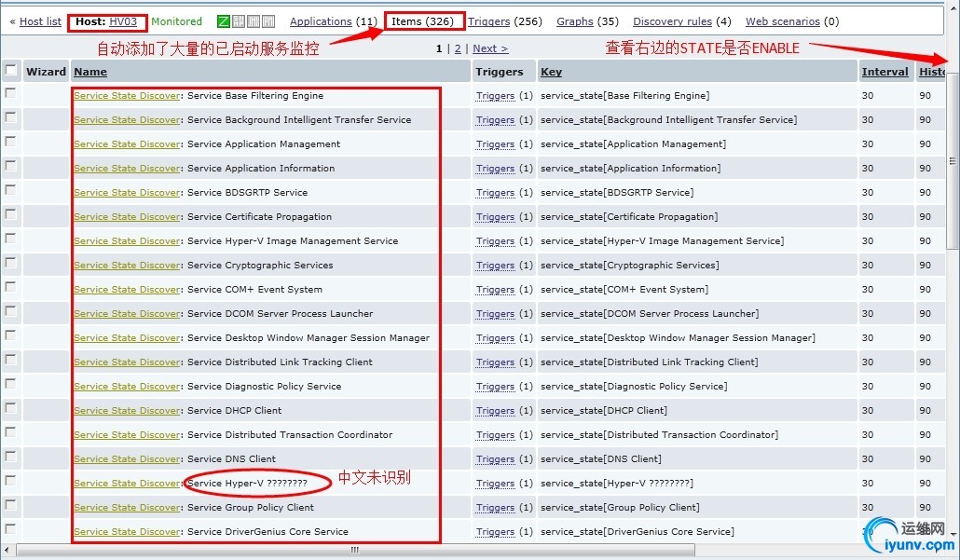The width and height of the screenshot is (960, 560).
Task: Click the green Zabbix agent availability icon
Action: click(x=224, y=21)
